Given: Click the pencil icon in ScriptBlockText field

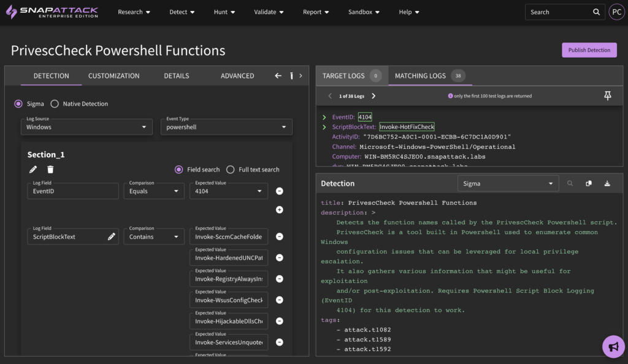Looking at the screenshot, I should click(x=112, y=237).
